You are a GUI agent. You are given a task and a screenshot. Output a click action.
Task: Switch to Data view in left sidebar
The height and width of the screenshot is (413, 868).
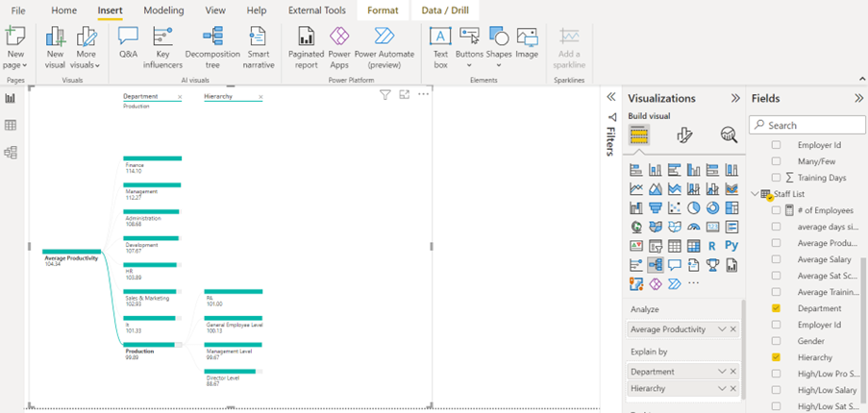click(x=12, y=125)
